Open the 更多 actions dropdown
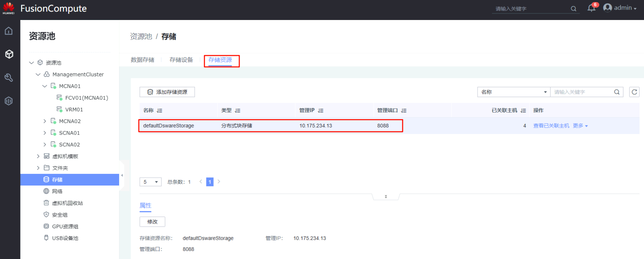Viewport: 644px width, 259px height. tap(580, 126)
